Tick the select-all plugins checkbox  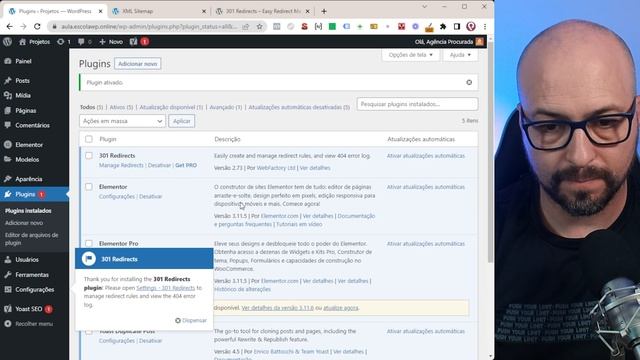click(89, 139)
